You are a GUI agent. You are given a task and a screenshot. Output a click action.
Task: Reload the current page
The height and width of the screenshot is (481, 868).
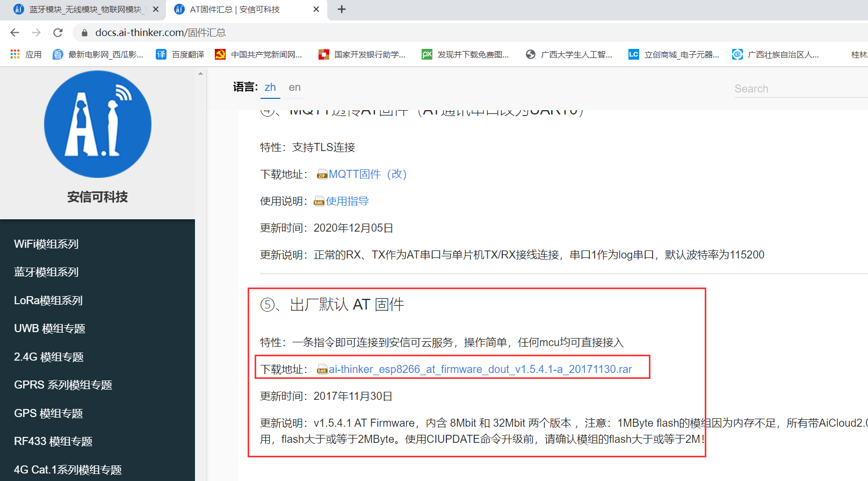[x=58, y=33]
